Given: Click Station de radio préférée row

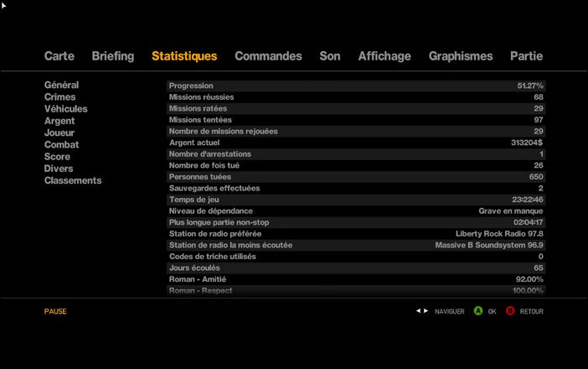Looking at the screenshot, I should tap(356, 233).
